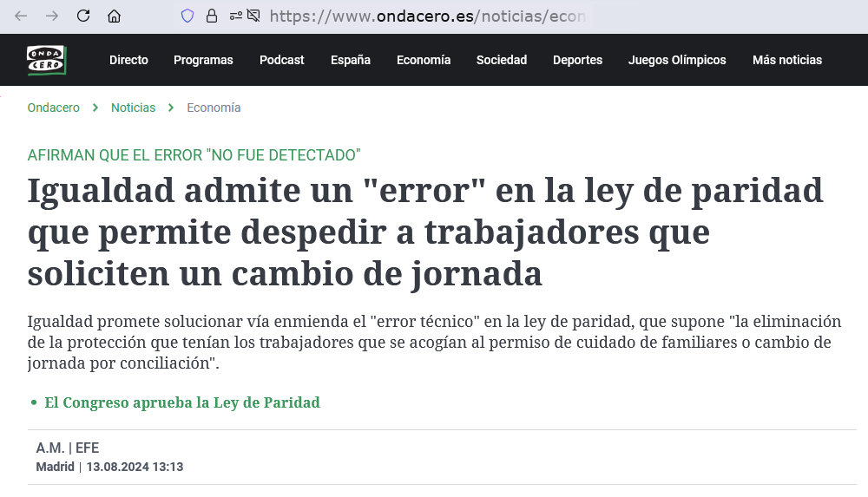Reload the current page
The width and height of the screenshot is (868, 497).
(83, 16)
